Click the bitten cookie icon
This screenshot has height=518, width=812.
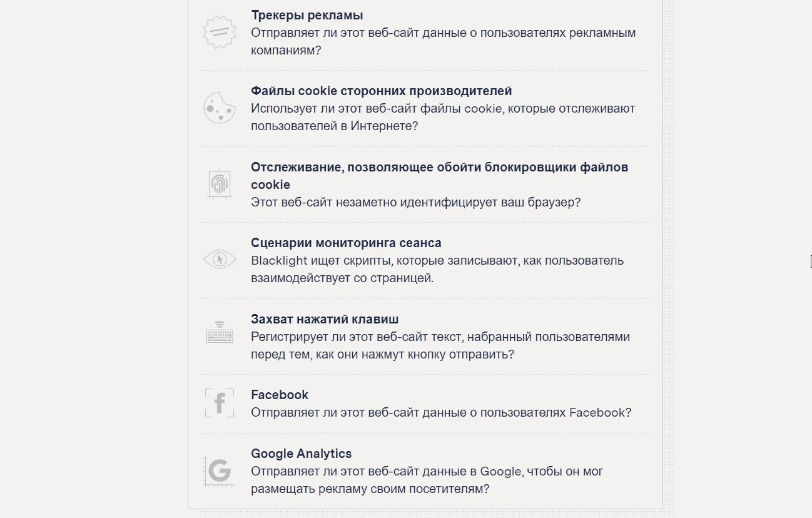[219, 108]
